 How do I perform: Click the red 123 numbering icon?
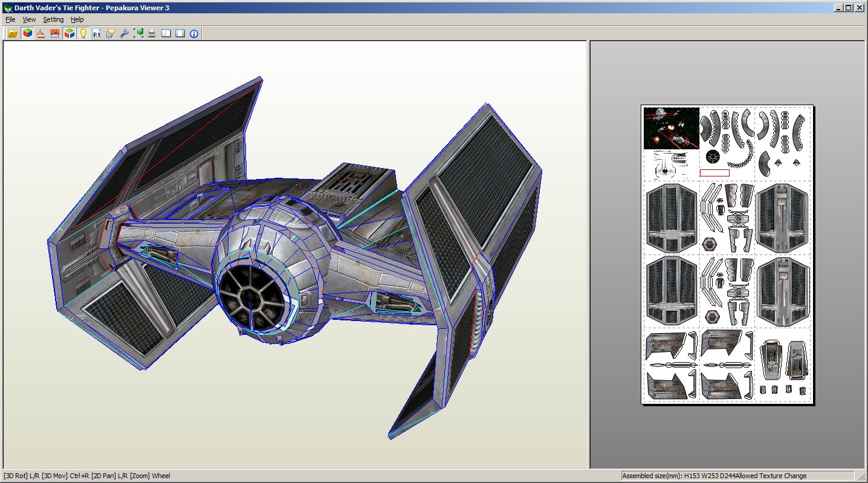(x=55, y=33)
